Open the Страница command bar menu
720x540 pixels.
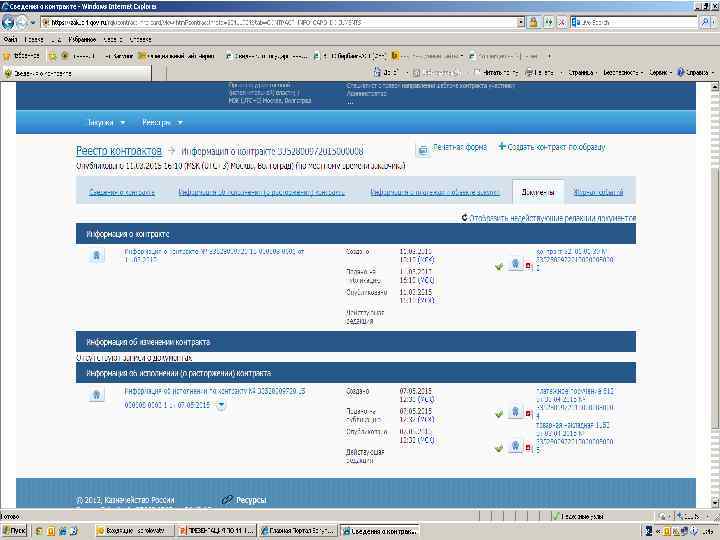tap(581, 73)
